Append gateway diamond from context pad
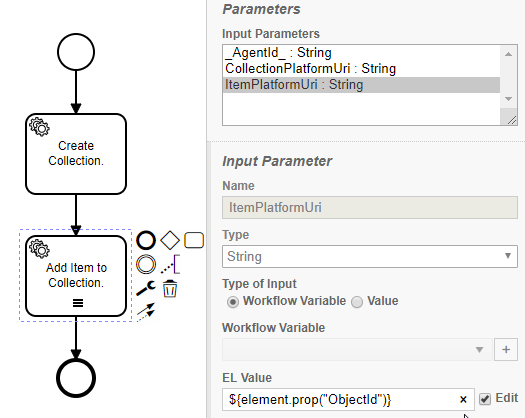The width and height of the screenshot is (525, 418). (170, 240)
